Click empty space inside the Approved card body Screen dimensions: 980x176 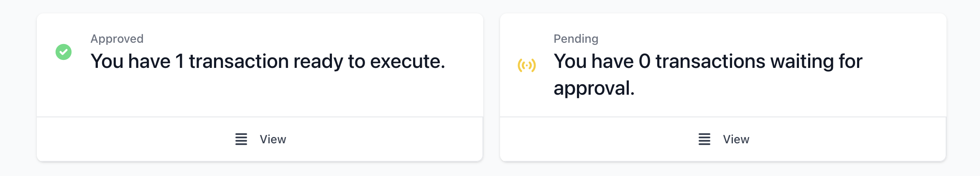tap(268, 96)
